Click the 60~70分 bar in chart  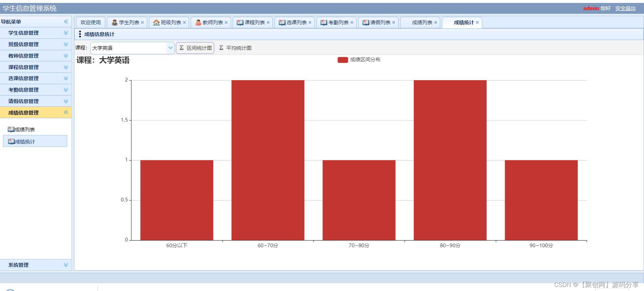pos(268,160)
